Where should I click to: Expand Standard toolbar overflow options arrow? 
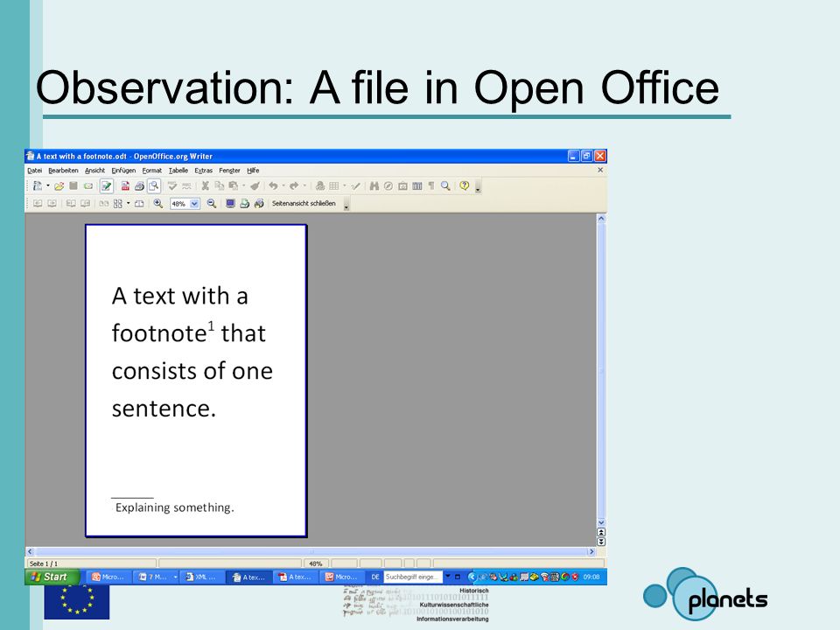click(478, 187)
